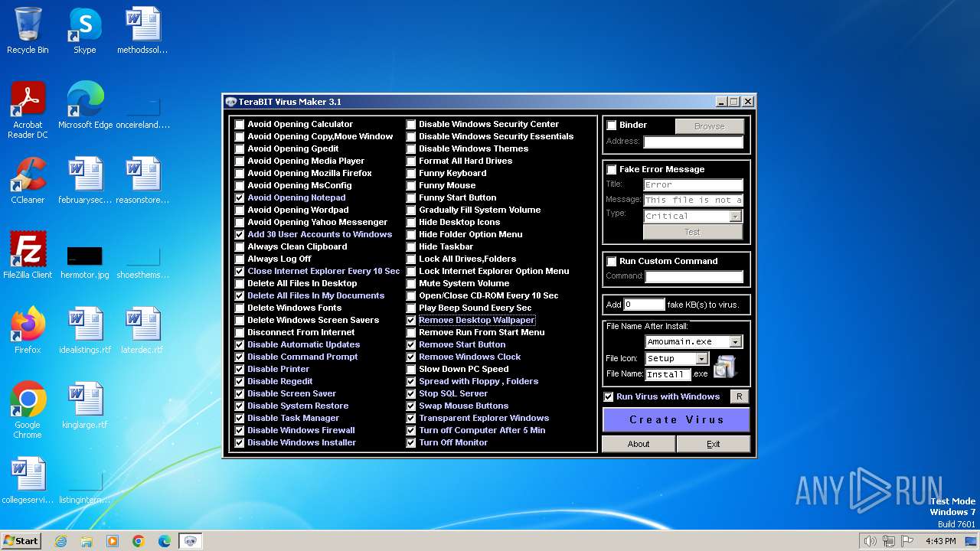Click the Create Virus button
Screen dimensions: 980x551
click(x=676, y=419)
